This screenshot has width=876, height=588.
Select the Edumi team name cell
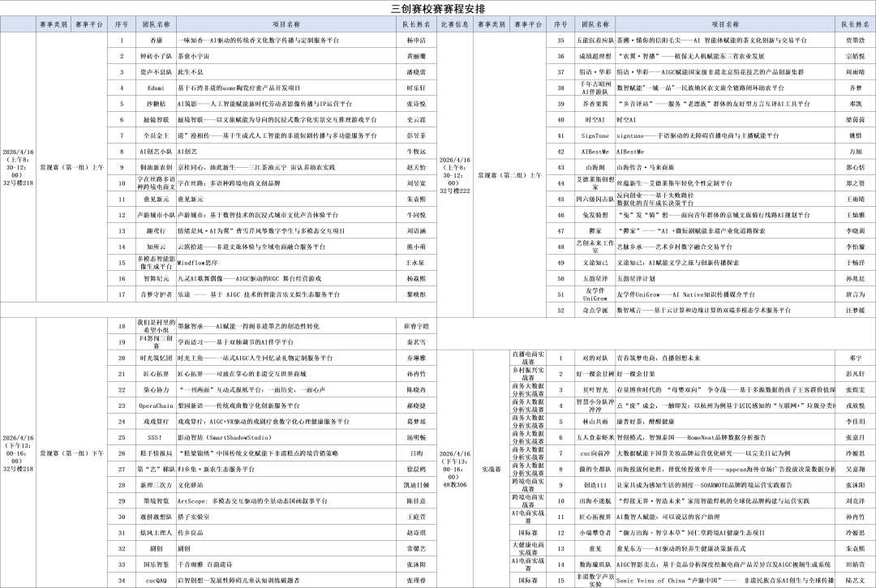point(156,88)
